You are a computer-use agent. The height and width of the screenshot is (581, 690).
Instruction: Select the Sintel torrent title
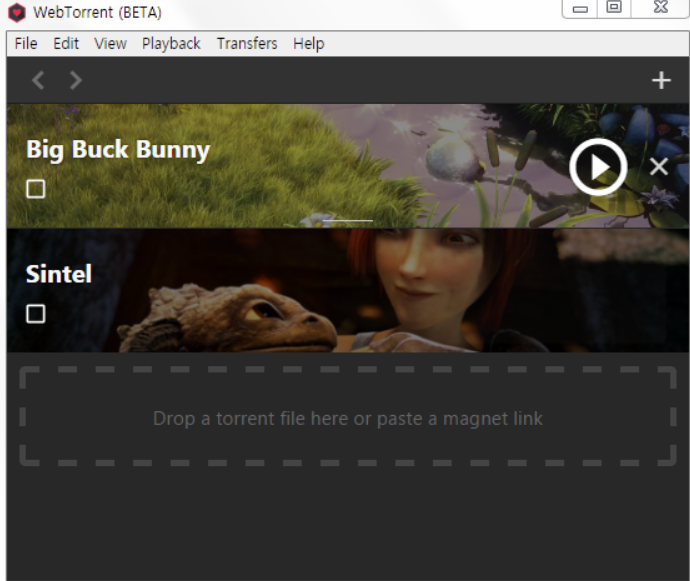click(x=59, y=274)
